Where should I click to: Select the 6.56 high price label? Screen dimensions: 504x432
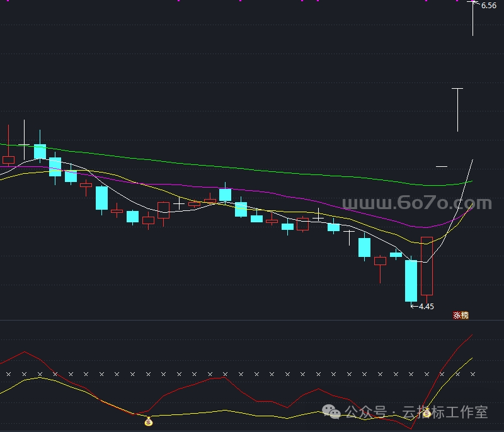coord(489,6)
